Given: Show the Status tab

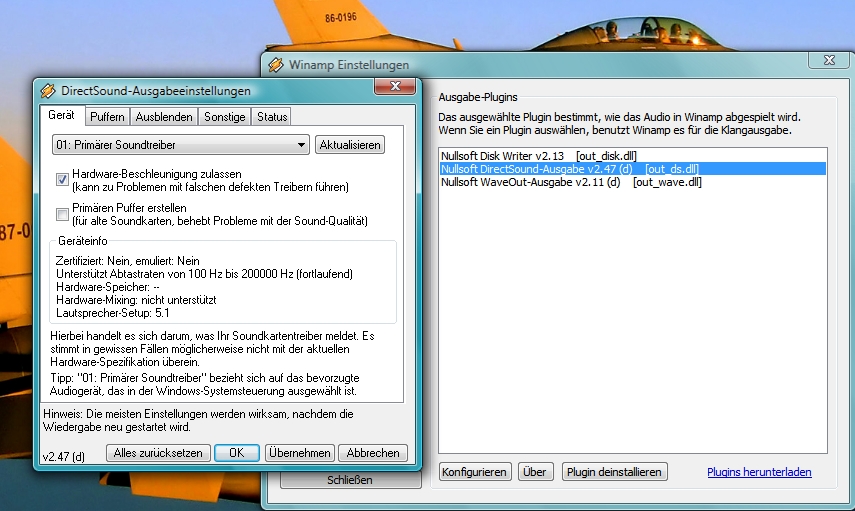Looking at the screenshot, I should coord(272,117).
